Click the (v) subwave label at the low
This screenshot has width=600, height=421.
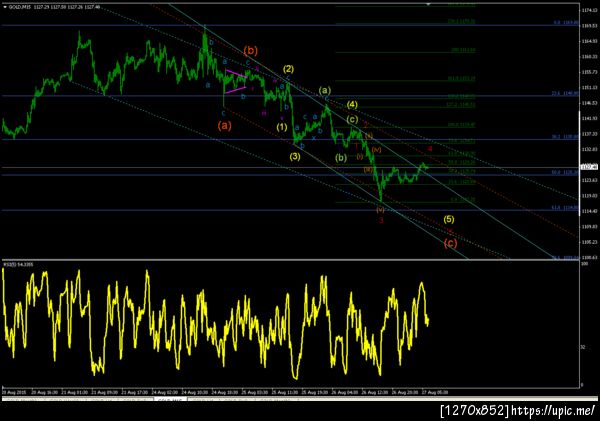coord(380,209)
